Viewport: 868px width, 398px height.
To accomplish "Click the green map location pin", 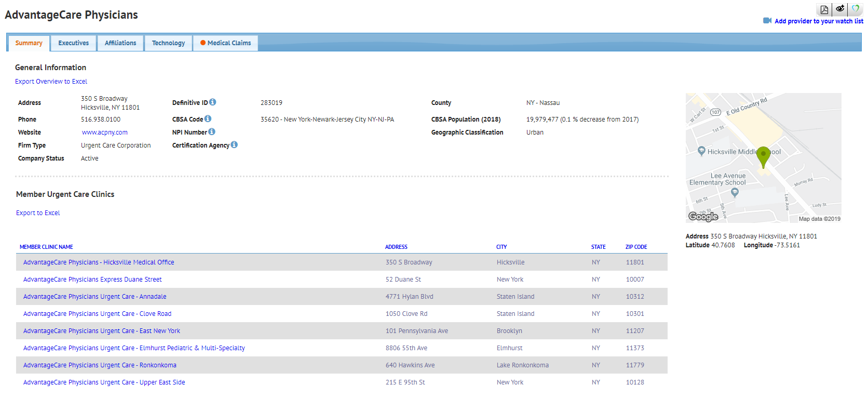I will 763,157.
